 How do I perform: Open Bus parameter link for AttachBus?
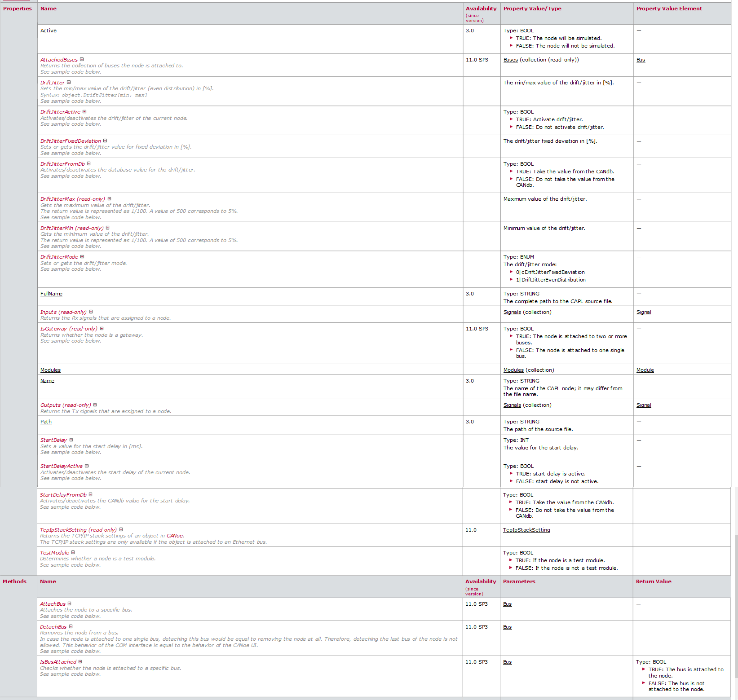(x=508, y=604)
